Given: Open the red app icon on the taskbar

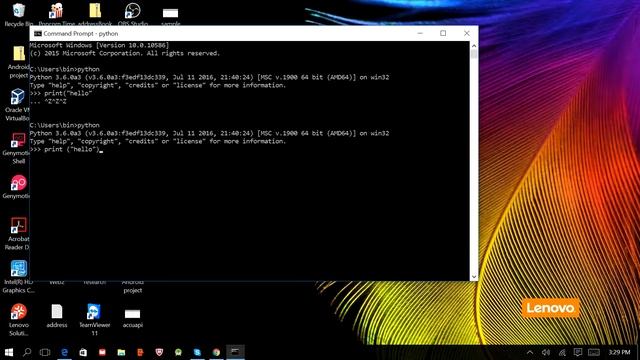Looking at the screenshot, I should pyautogui.click(x=102, y=352).
